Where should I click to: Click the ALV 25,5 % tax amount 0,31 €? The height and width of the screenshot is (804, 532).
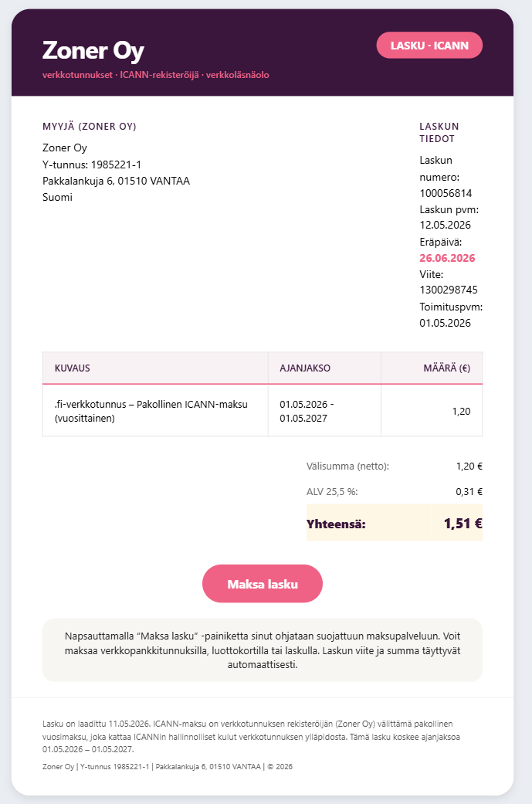coord(469,492)
